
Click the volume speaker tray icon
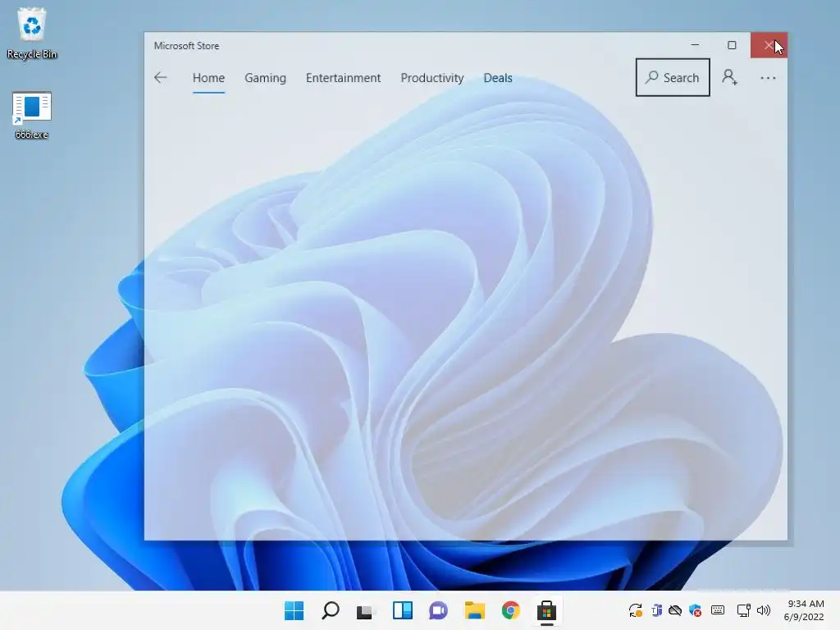pos(764,610)
